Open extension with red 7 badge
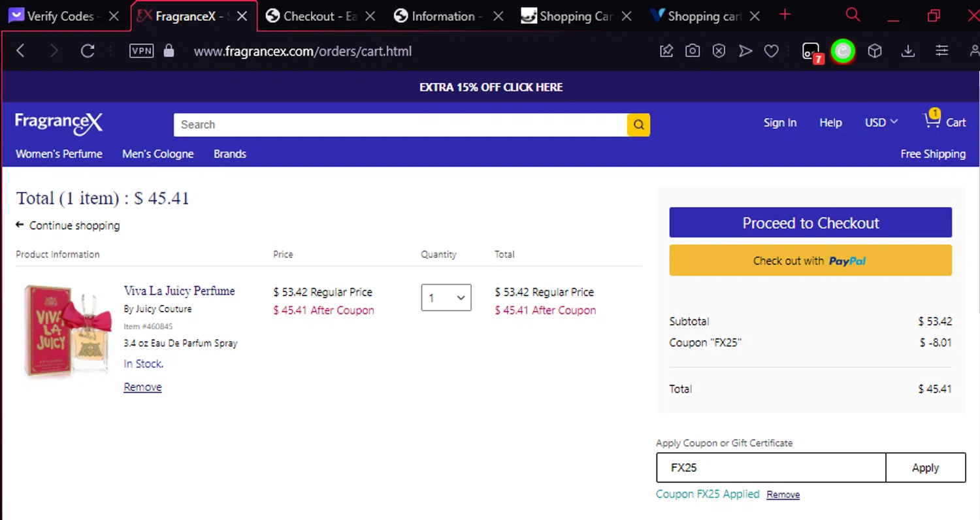 click(x=812, y=52)
